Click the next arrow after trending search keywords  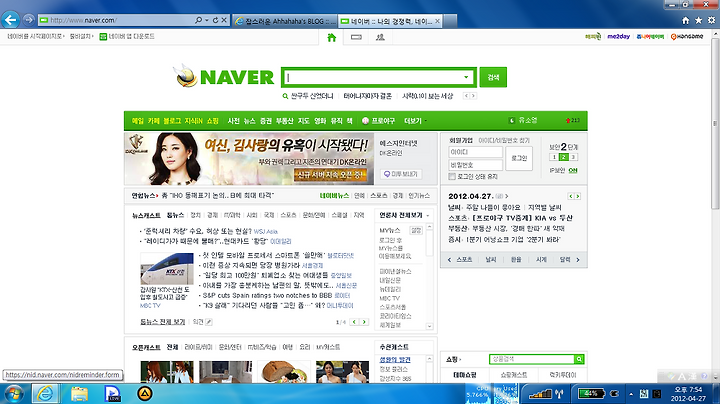(x=473, y=96)
